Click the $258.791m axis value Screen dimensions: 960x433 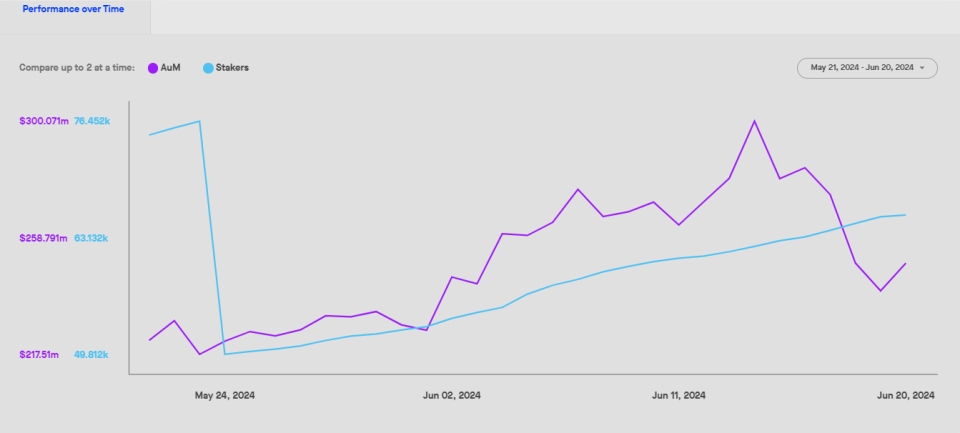(x=43, y=238)
